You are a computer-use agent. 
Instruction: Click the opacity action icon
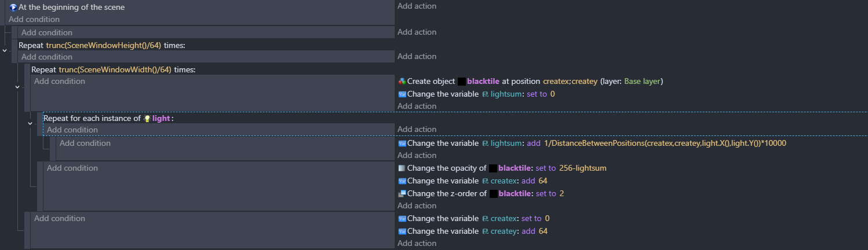coord(402,168)
